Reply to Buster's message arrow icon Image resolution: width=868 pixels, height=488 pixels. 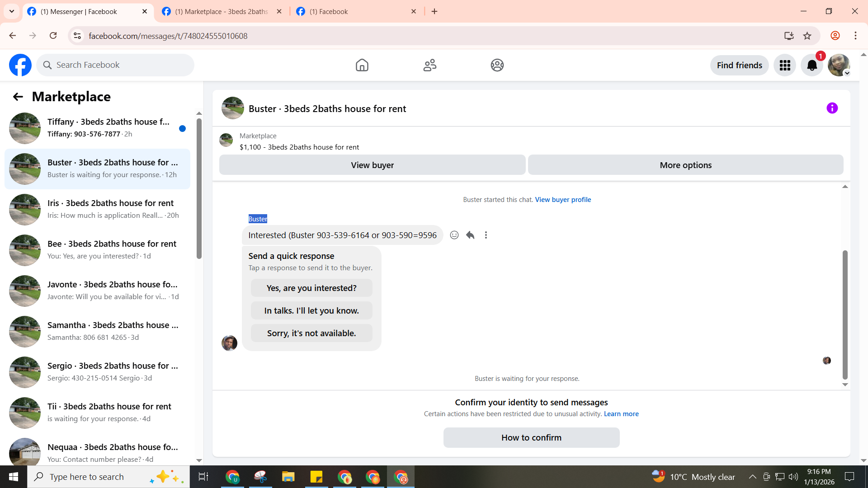[x=470, y=235]
